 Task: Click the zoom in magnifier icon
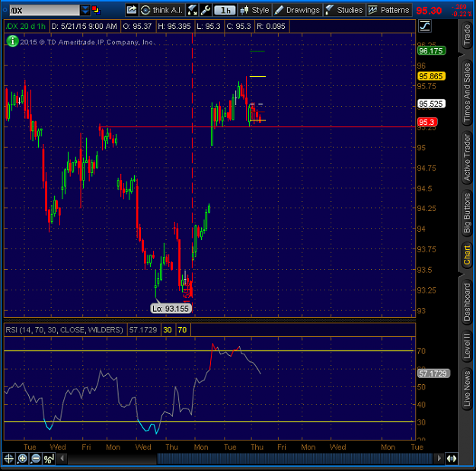click(x=22, y=458)
